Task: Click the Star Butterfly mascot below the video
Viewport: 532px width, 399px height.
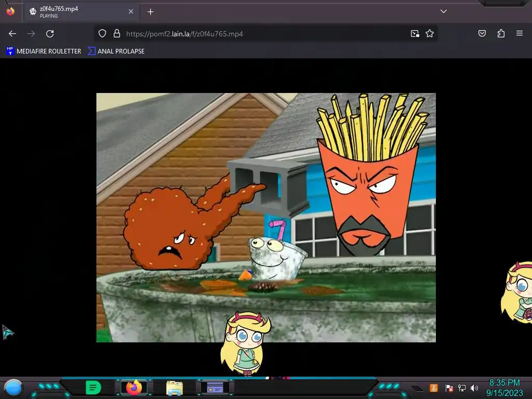Action: [x=245, y=343]
